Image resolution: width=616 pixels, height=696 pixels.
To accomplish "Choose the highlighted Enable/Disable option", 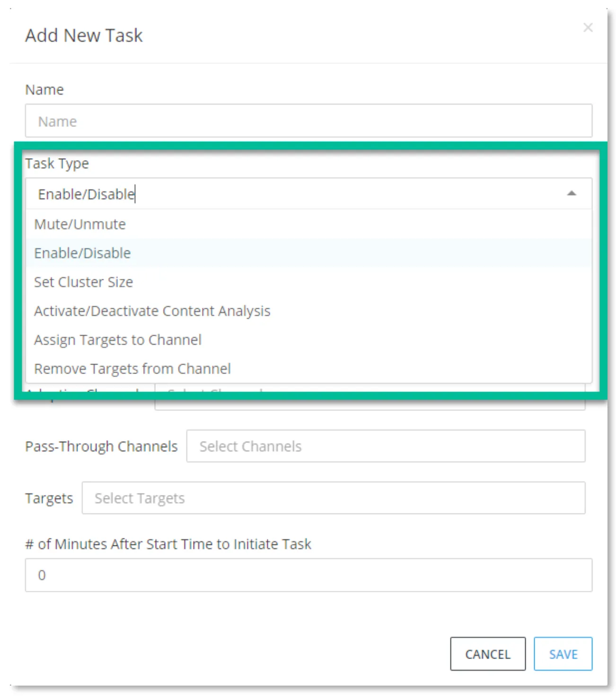I will coord(308,253).
